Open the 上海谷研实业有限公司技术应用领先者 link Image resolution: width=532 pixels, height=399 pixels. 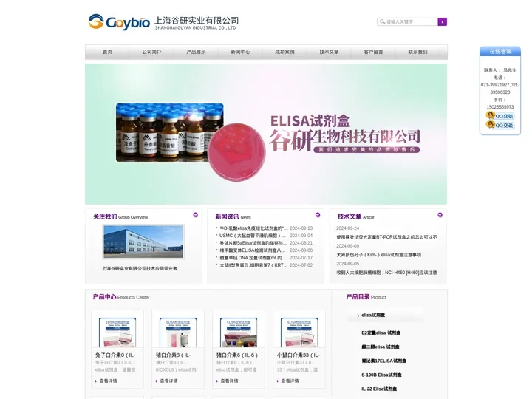(x=140, y=268)
